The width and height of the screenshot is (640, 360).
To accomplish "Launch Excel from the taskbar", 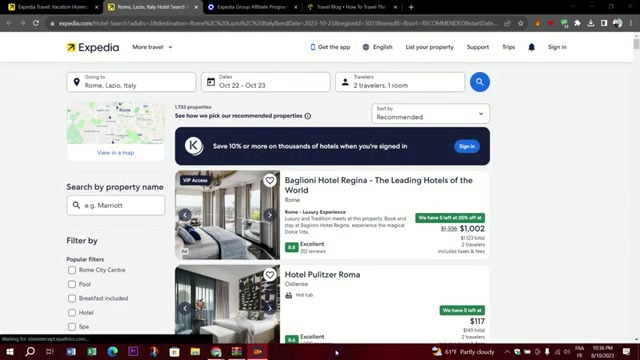I will (x=92, y=351).
